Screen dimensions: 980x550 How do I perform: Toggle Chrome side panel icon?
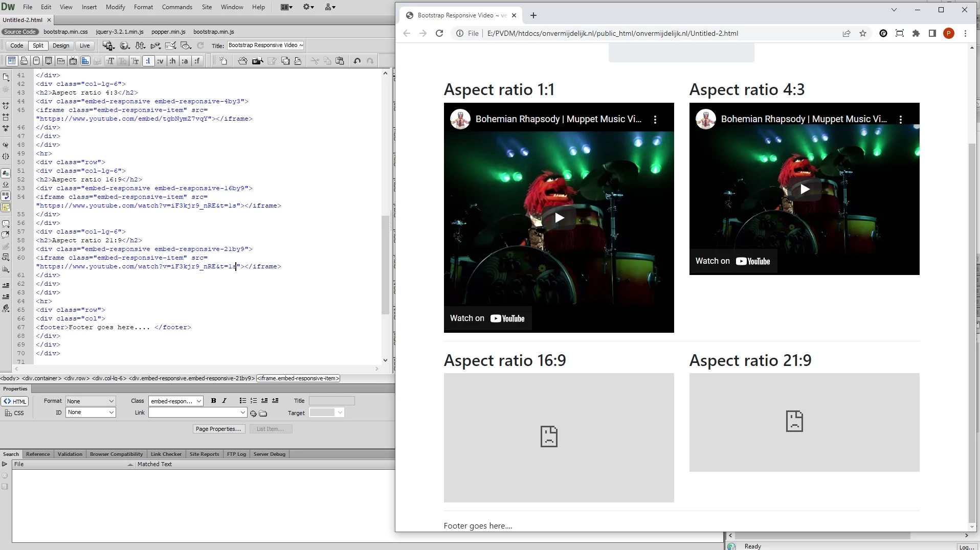coord(932,33)
